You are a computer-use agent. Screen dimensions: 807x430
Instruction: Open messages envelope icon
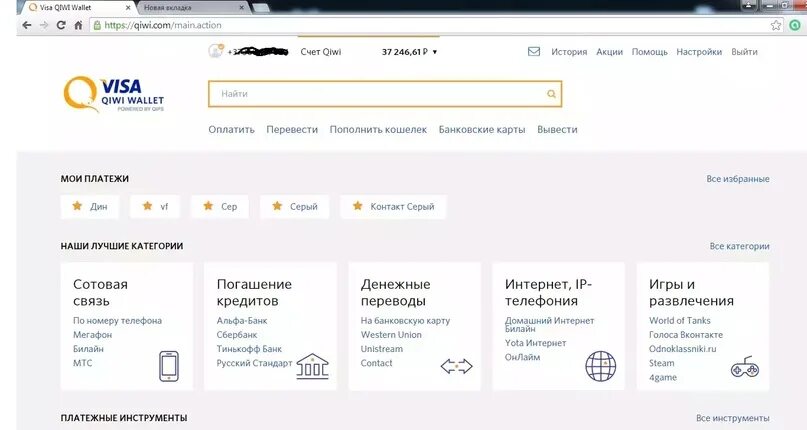534,51
